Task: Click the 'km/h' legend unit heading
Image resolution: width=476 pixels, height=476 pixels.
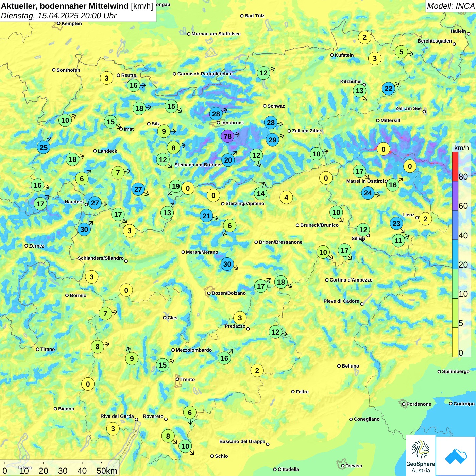Action: tap(461, 148)
